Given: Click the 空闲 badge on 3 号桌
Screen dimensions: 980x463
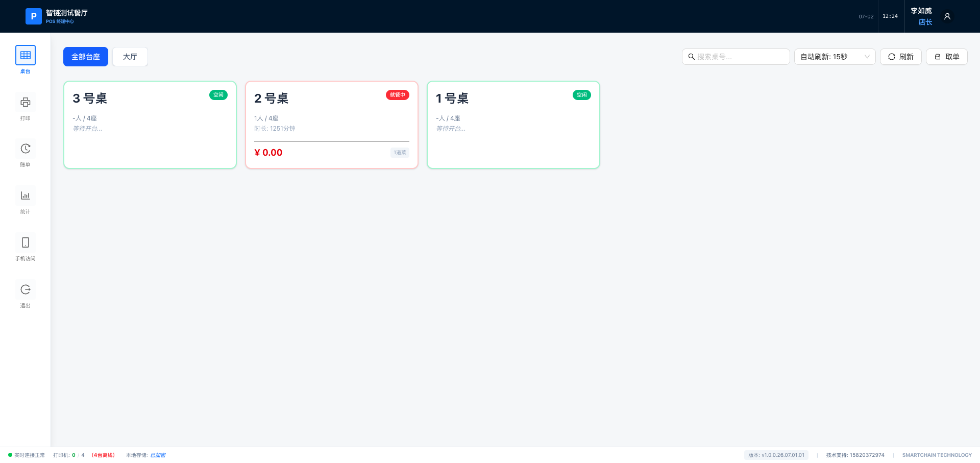Looking at the screenshot, I should pyautogui.click(x=218, y=95).
